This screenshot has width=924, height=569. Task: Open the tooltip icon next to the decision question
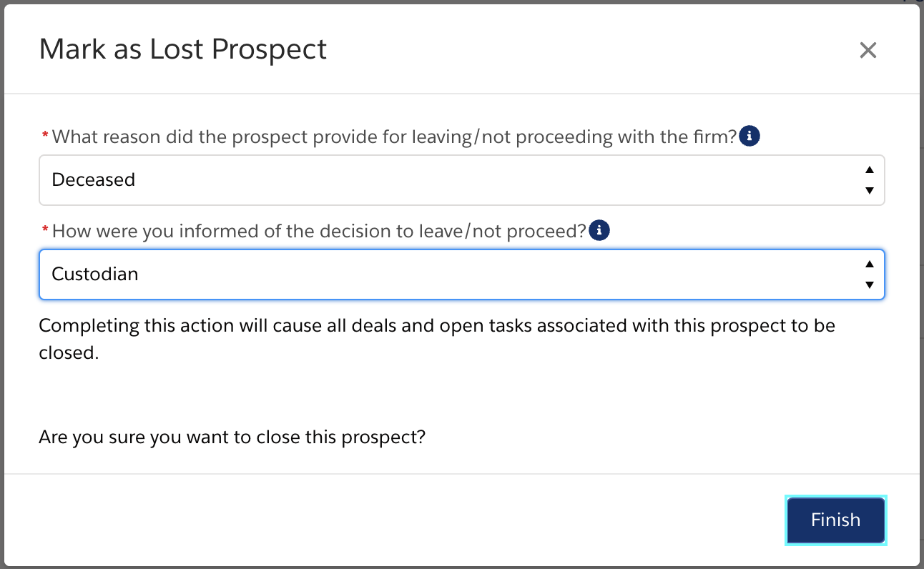point(599,229)
